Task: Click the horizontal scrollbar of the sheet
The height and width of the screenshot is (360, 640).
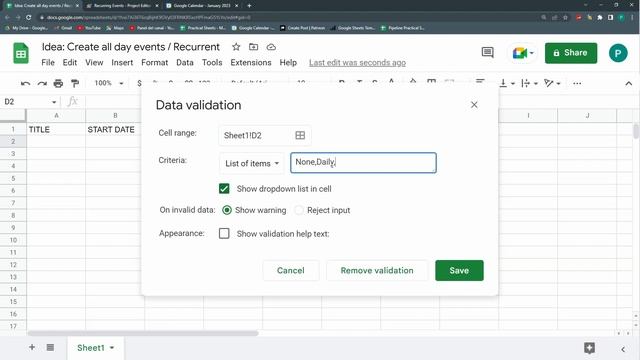Action: pyautogui.click(x=143, y=333)
